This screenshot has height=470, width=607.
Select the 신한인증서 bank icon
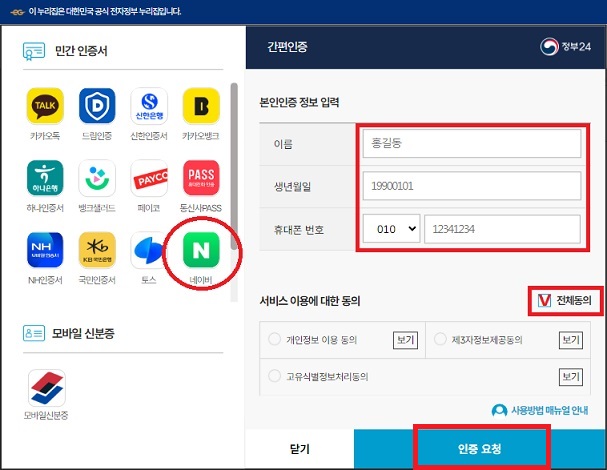(x=149, y=106)
